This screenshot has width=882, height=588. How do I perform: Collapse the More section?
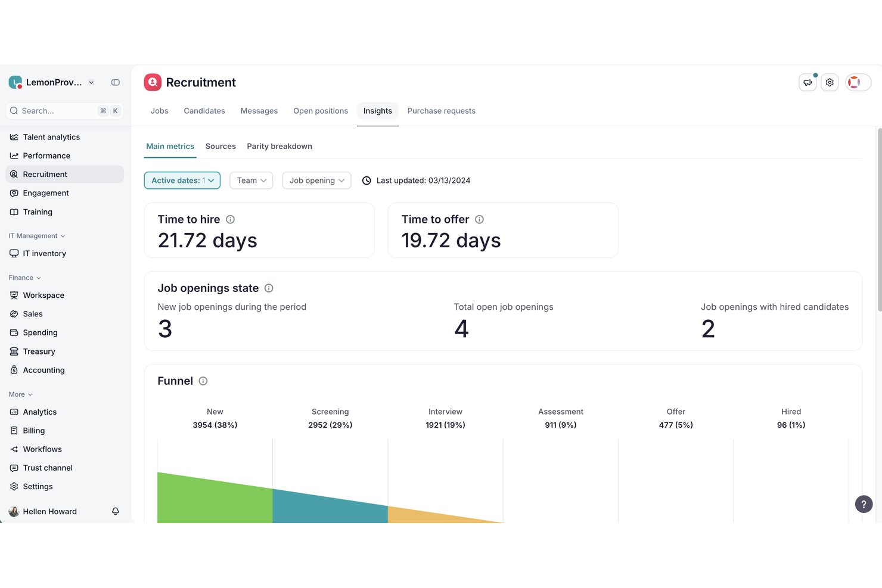pyautogui.click(x=21, y=394)
